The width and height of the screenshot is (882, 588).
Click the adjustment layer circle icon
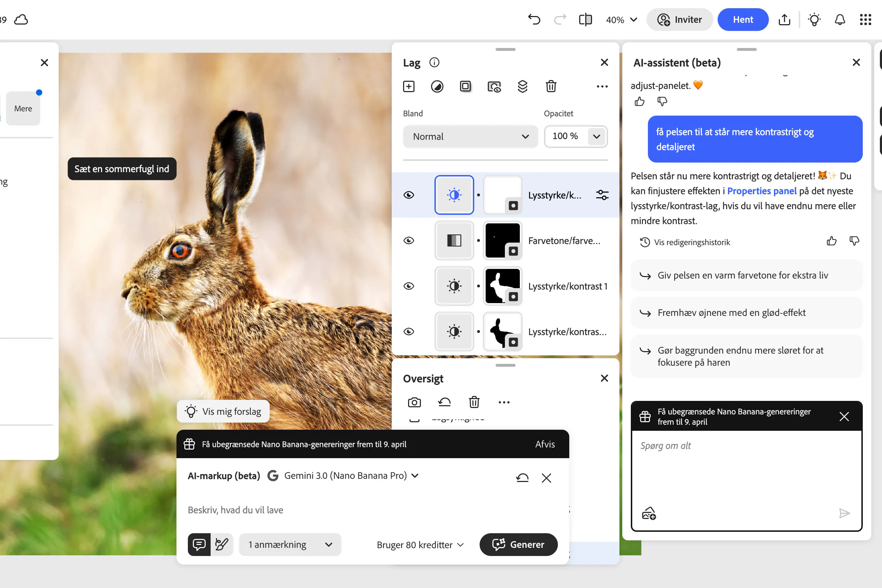[x=437, y=87]
